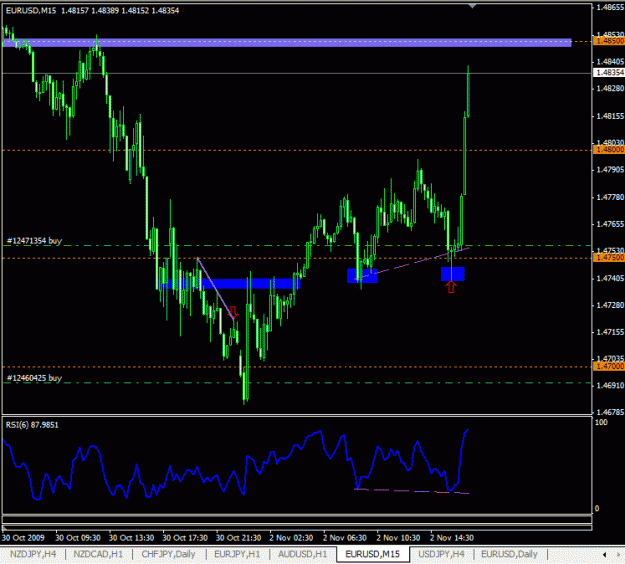This screenshot has width=625, height=564.
Task: Open the EURUSD,Daily chart tab
Action: point(509,554)
